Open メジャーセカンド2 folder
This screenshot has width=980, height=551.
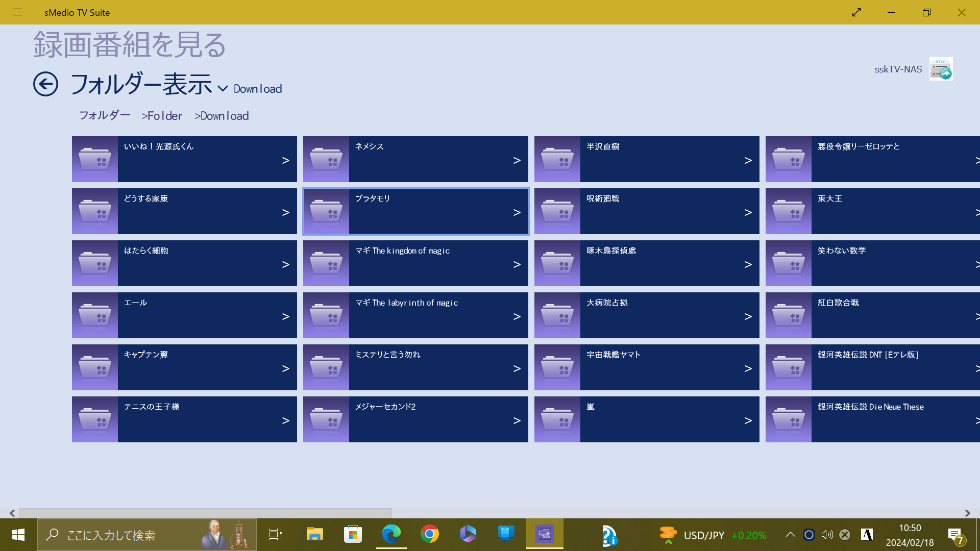(x=415, y=419)
